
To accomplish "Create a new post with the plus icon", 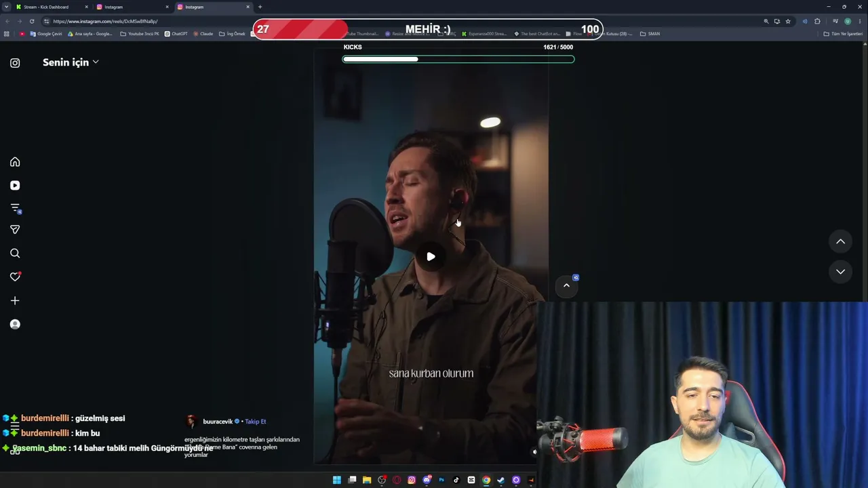I will (15, 300).
